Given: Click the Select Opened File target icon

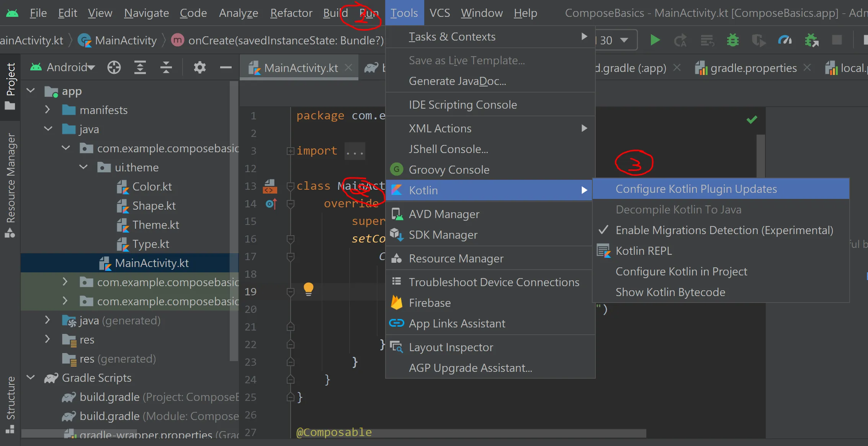Looking at the screenshot, I should tap(114, 68).
